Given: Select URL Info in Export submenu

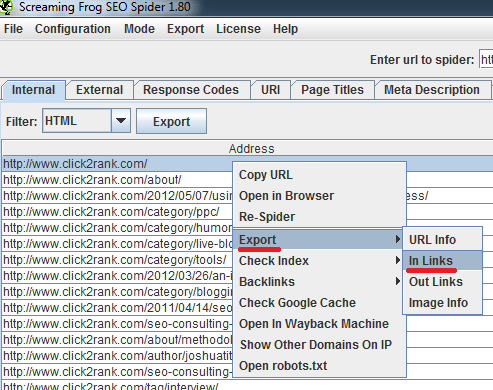Looking at the screenshot, I should 442,240.
